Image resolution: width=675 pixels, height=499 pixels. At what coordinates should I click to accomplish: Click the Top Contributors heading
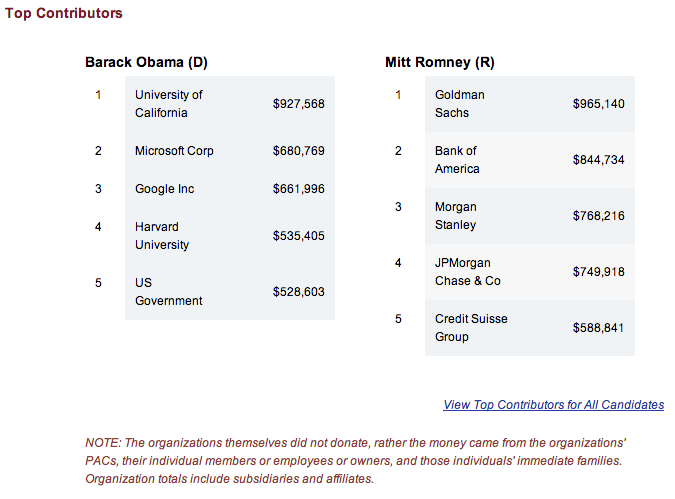pos(64,13)
